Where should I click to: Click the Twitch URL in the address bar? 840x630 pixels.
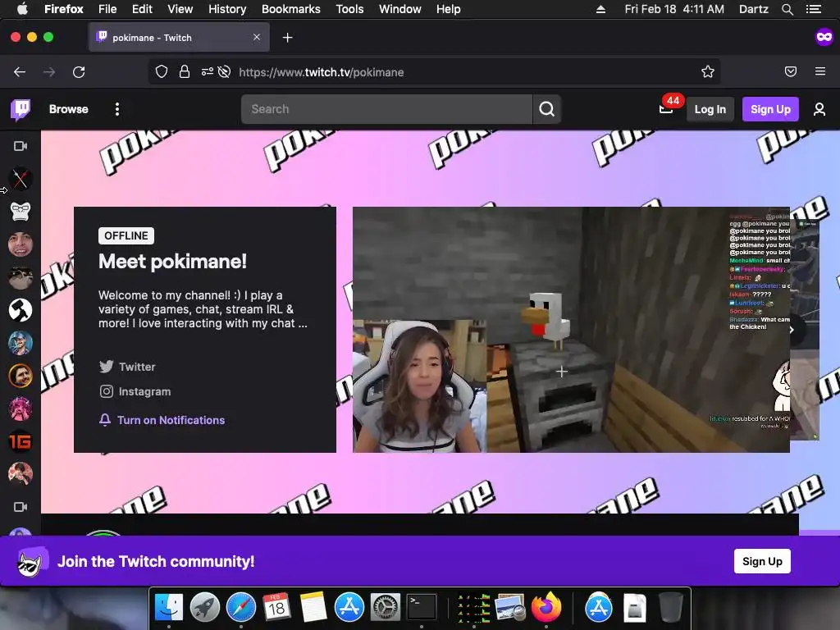322,72
